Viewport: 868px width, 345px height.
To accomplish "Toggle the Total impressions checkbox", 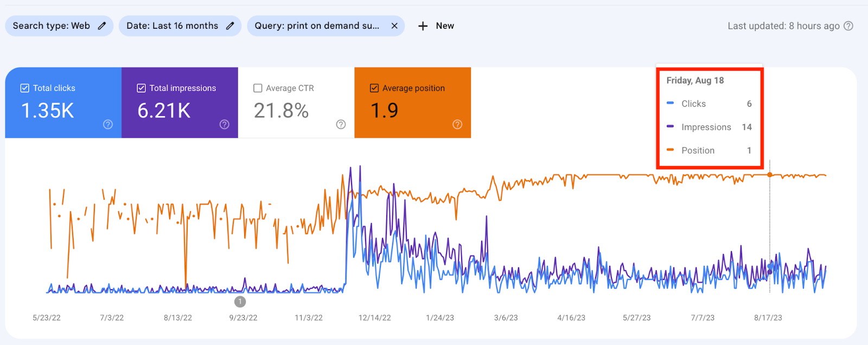I will pyautogui.click(x=141, y=88).
